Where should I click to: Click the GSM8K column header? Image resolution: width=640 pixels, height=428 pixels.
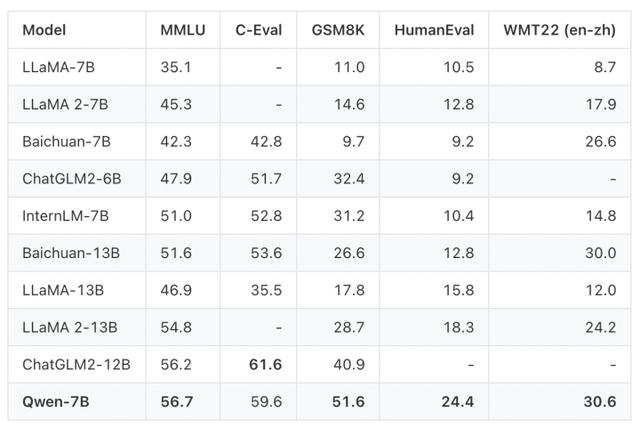tap(337, 30)
